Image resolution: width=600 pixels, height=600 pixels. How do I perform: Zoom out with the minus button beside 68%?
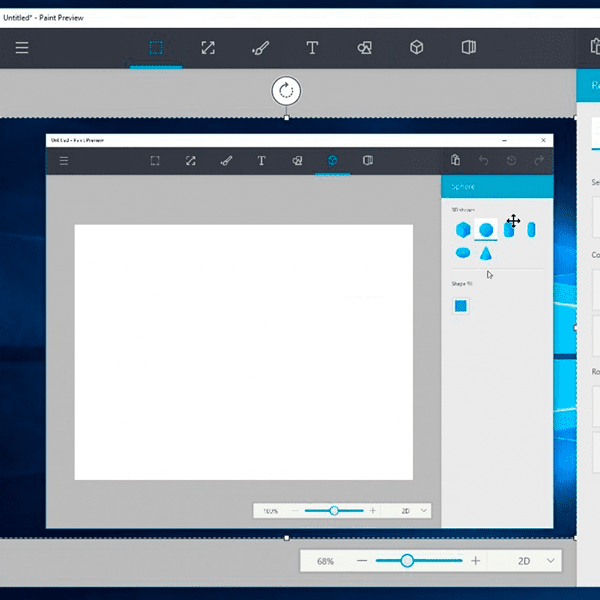click(x=362, y=561)
